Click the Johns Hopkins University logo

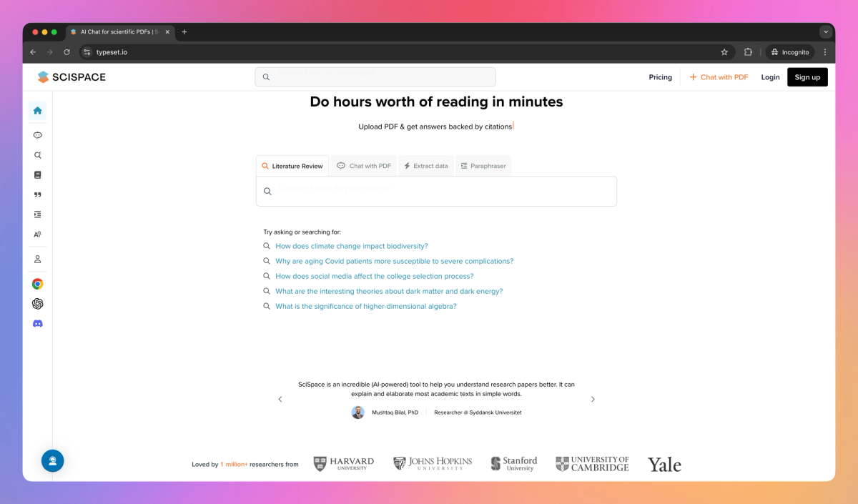click(x=433, y=464)
